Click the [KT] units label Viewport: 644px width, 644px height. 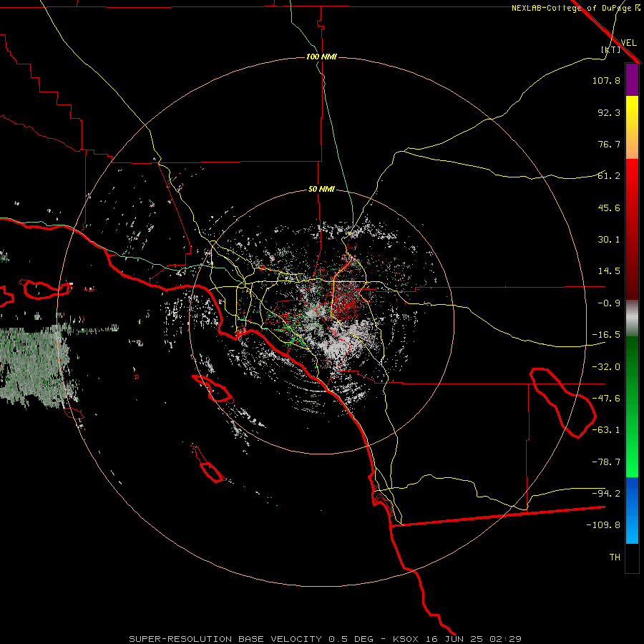click(611, 49)
